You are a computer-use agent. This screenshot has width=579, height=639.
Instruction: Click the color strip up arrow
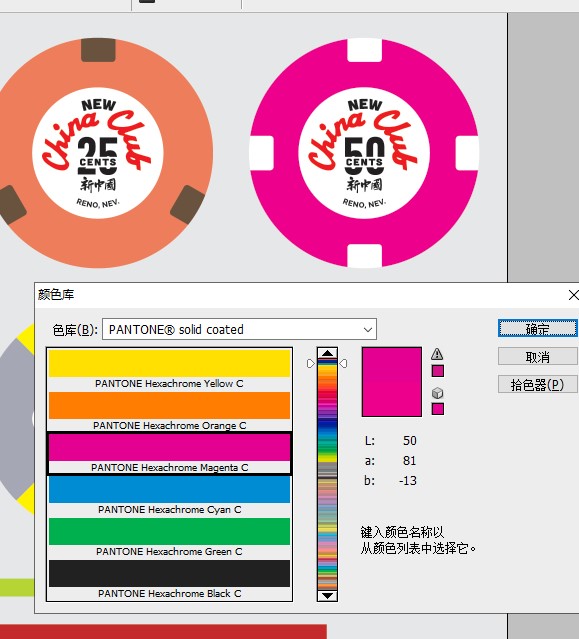click(x=327, y=353)
